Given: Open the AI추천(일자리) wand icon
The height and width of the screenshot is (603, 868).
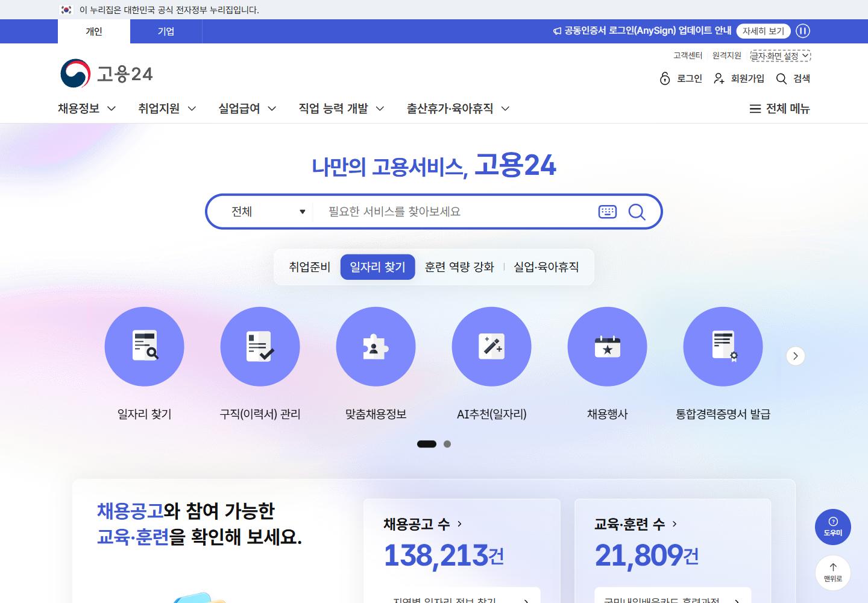Looking at the screenshot, I should point(491,346).
